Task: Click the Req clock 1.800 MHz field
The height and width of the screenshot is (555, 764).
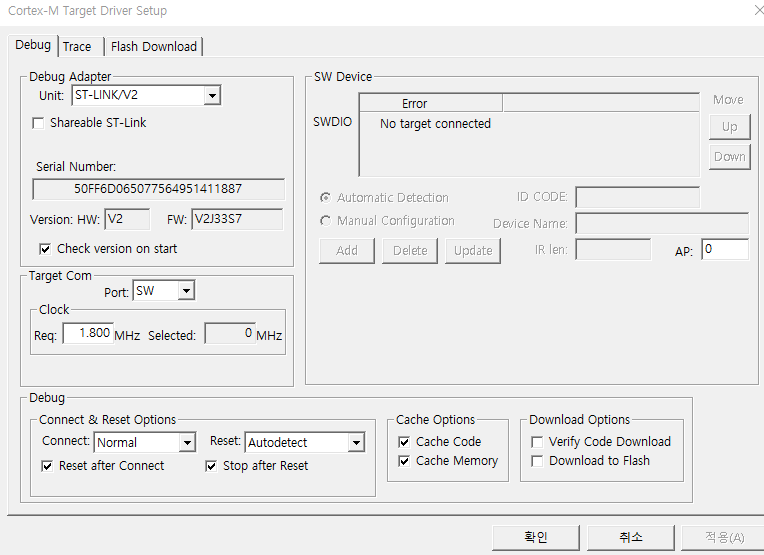Action: pyautogui.click(x=88, y=334)
